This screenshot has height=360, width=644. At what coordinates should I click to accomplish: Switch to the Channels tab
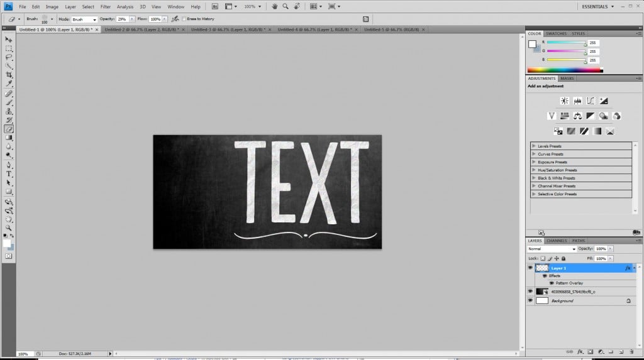557,241
